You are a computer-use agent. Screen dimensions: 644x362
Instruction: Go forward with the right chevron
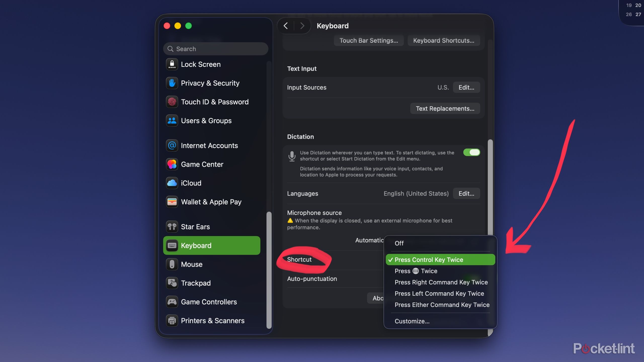pos(302,26)
